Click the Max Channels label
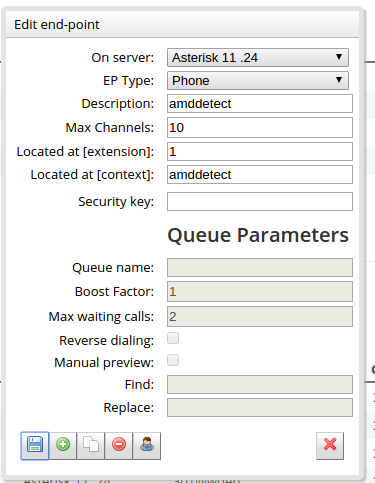375x483 pixels. point(110,128)
